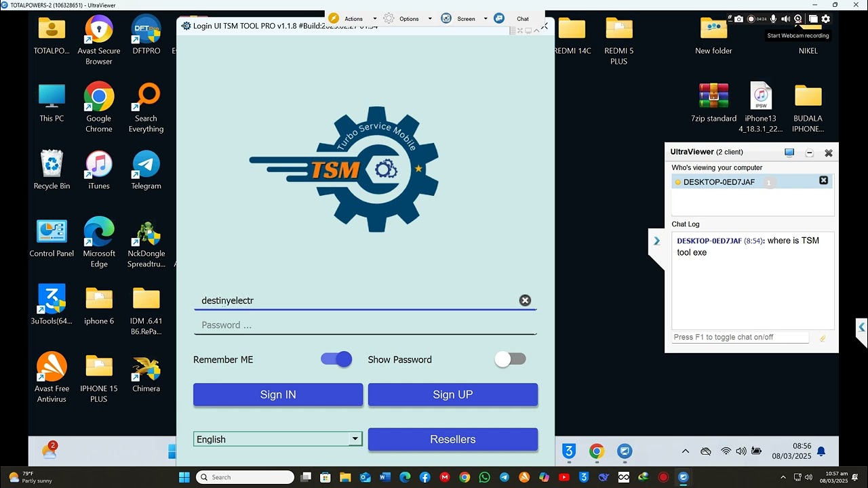Open the TOTALPO... user folder on remote desktop

point(52,35)
